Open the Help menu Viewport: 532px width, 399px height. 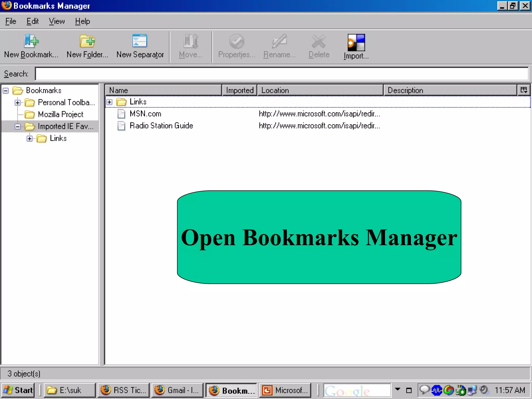[82, 21]
